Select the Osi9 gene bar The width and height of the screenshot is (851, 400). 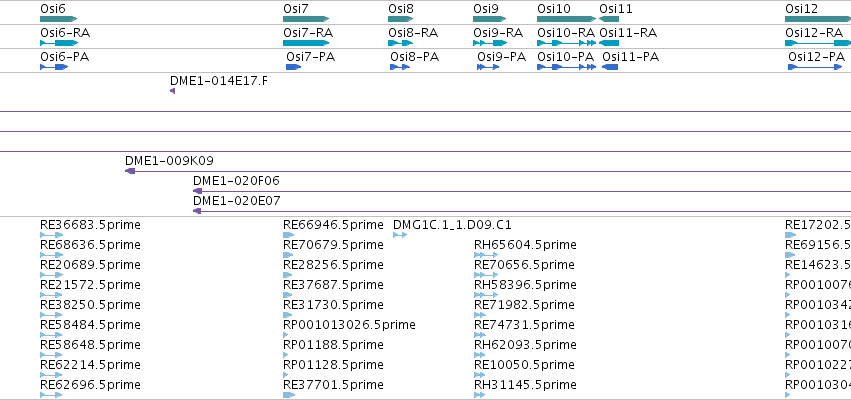[x=490, y=19]
